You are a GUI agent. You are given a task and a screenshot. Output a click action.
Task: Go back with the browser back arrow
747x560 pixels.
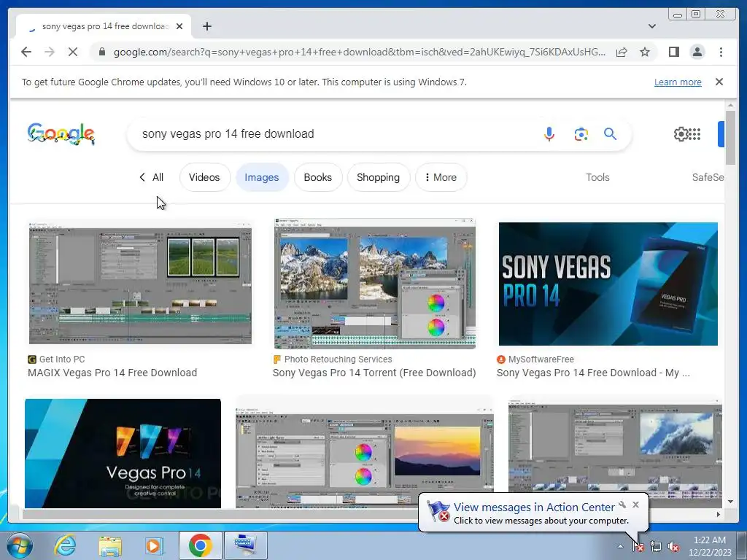point(26,52)
